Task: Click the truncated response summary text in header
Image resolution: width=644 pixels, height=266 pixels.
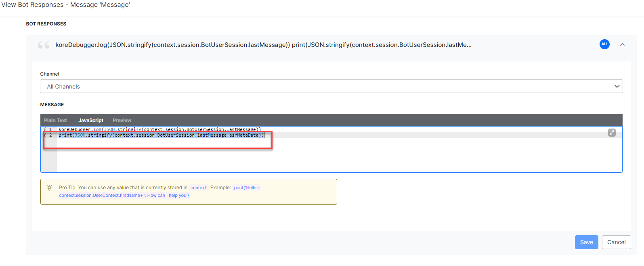Action: (263, 45)
